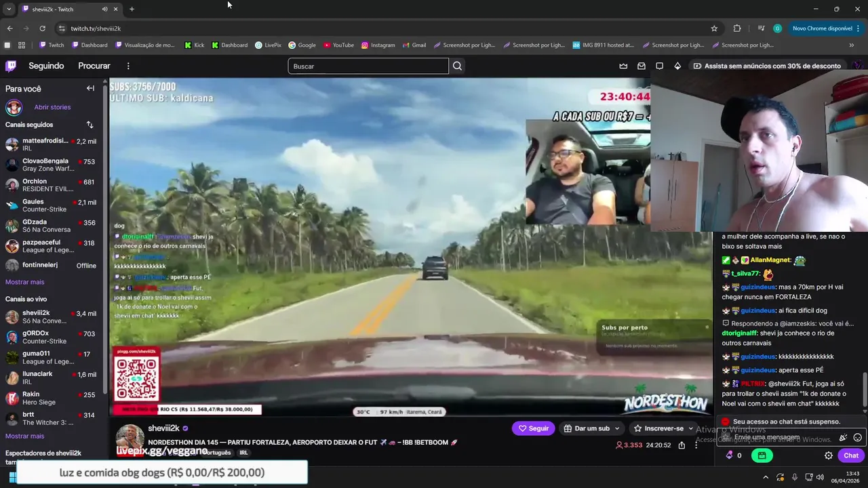Open the Gmail bookmark
The image size is (868, 488).
click(x=414, y=45)
